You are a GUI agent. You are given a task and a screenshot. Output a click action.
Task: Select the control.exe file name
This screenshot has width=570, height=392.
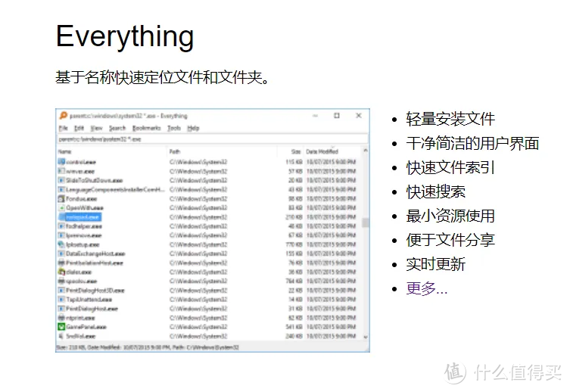[81, 162]
